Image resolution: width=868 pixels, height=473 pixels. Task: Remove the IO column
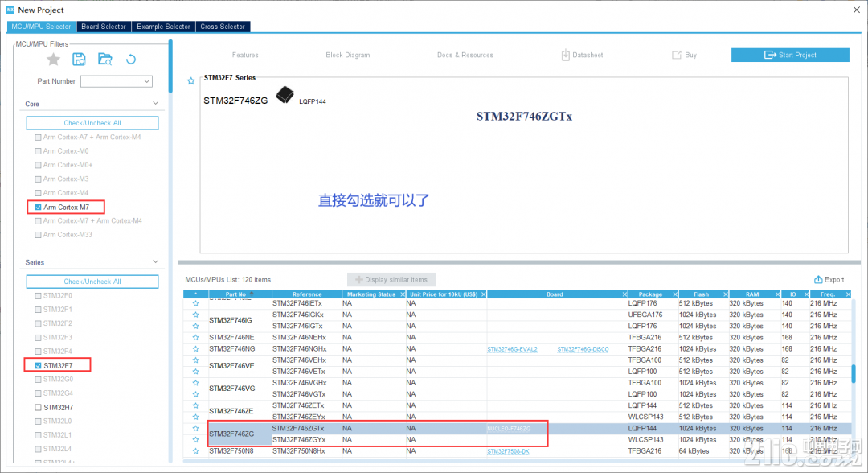806,294
